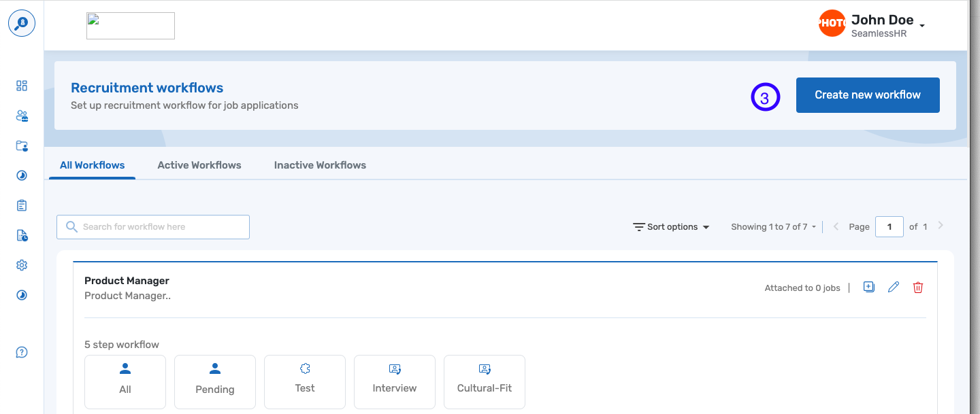
Task: Select the All Workflows tab link
Action: click(x=92, y=165)
